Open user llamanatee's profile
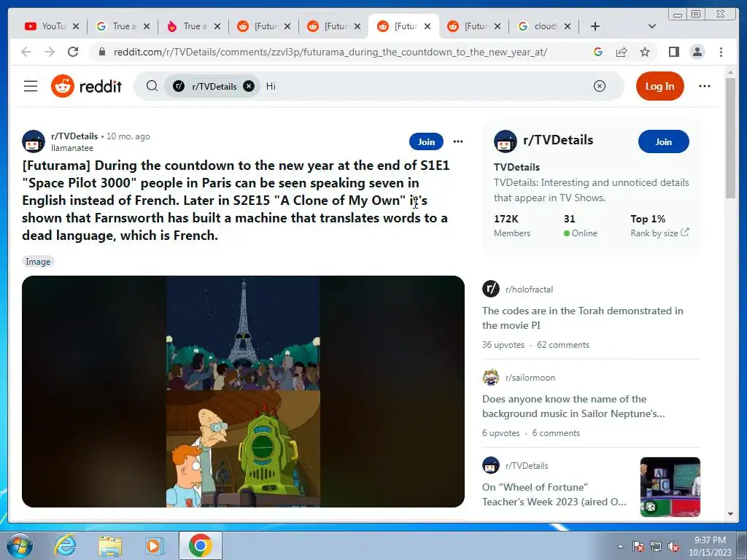Viewport: 747px width, 560px height. pyautogui.click(x=72, y=148)
